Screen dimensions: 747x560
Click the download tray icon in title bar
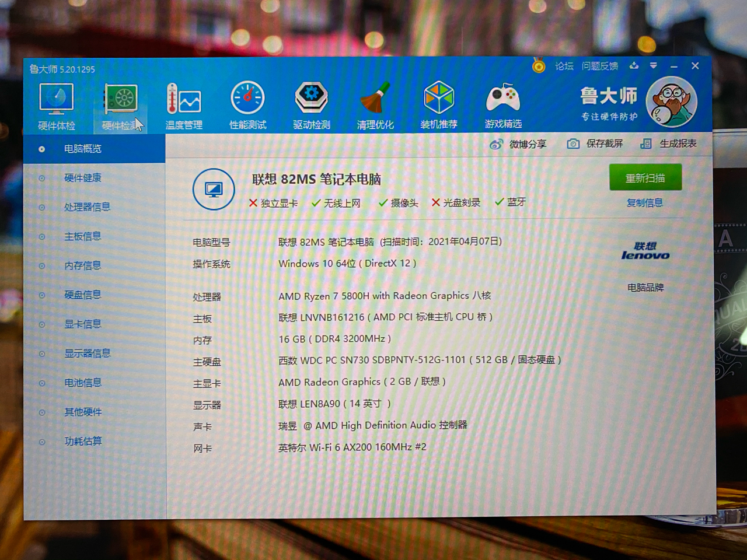(634, 65)
